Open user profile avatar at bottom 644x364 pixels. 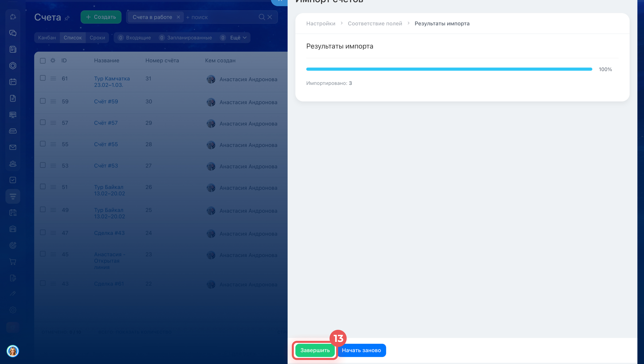tap(13, 351)
